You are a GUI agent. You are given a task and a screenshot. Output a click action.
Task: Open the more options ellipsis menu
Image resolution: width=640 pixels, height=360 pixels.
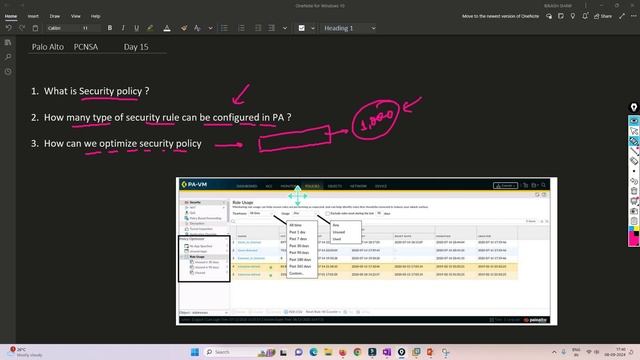(x=633, y=16)
